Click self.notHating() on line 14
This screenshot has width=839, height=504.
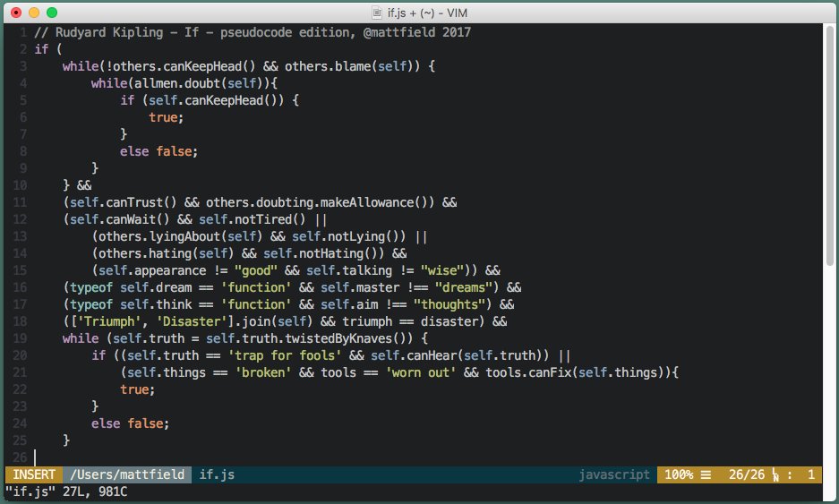(321, 253)
